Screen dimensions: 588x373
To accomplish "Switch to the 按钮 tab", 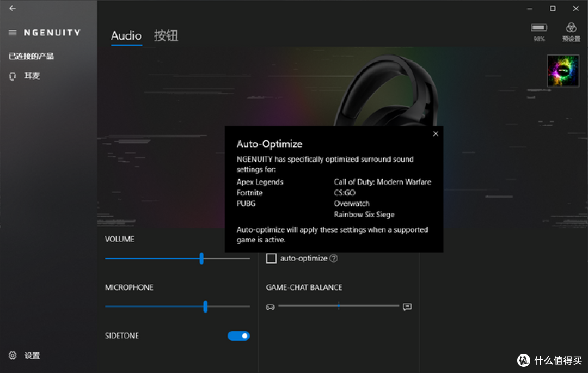I will (166, 35).
